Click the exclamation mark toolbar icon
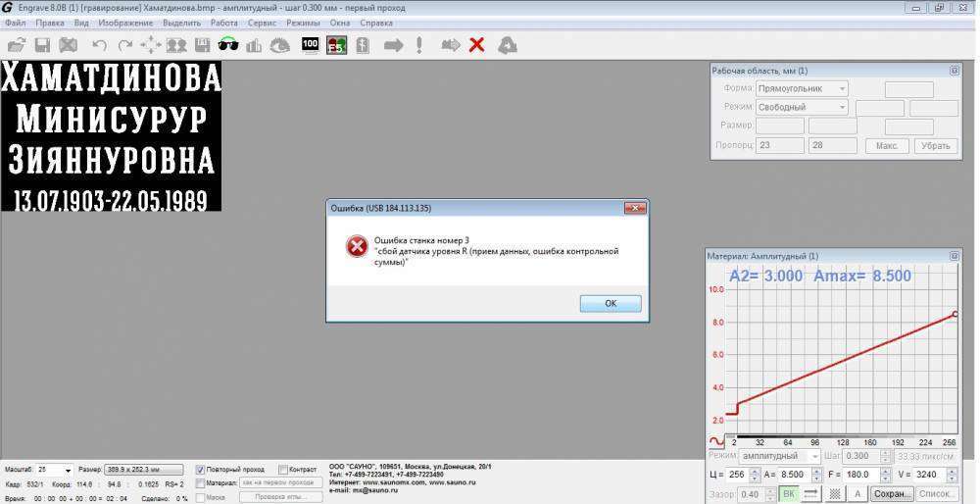 pos(419,45)
